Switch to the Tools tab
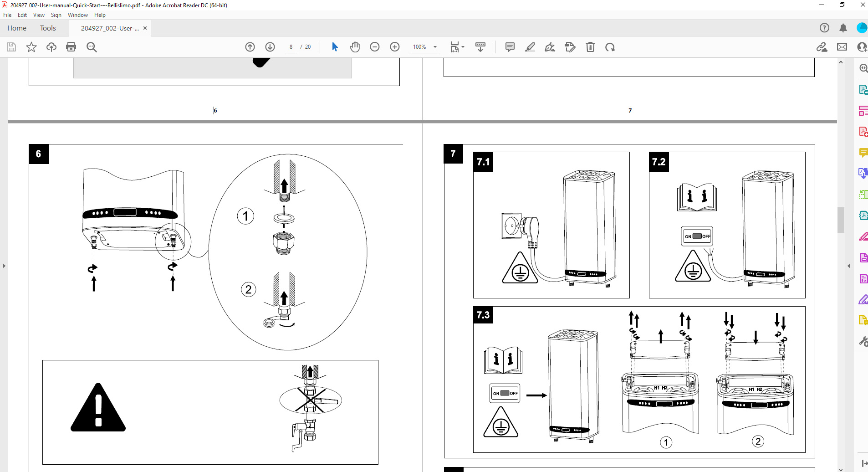The height and width of the screenshot is (472, 868). (48, 28)
